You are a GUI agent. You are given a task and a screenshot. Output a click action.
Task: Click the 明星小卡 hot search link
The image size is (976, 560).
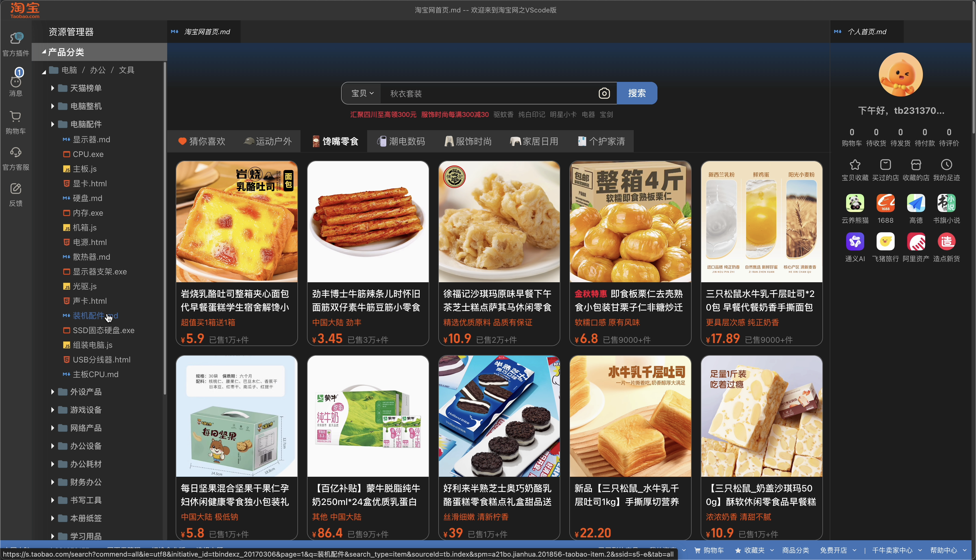click(563, 115)
